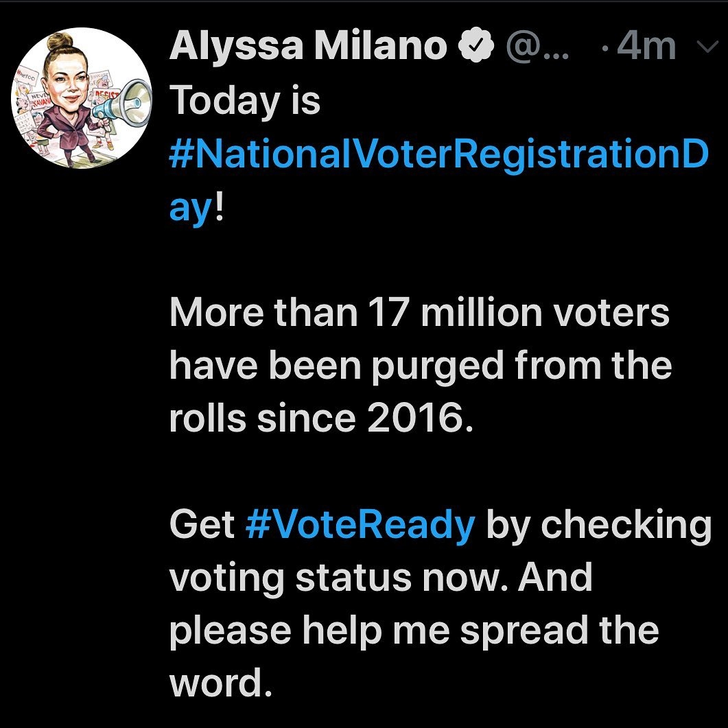Click the truncated @ username handle
This screenshot has height=728, width=728.
point(537,47)
